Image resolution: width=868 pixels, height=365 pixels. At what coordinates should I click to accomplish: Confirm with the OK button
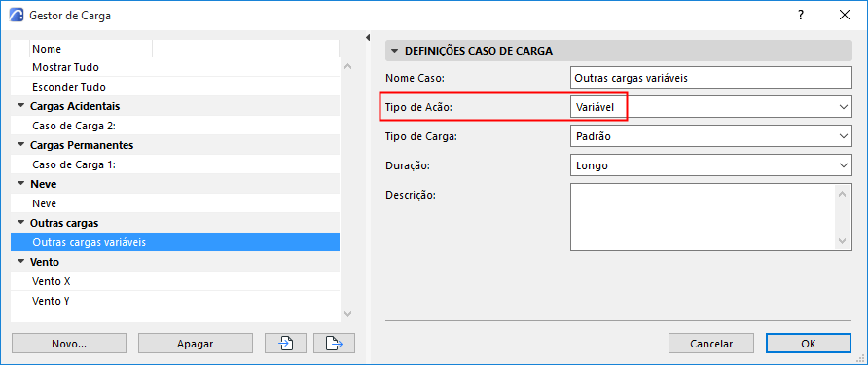[x=809, y=344]
